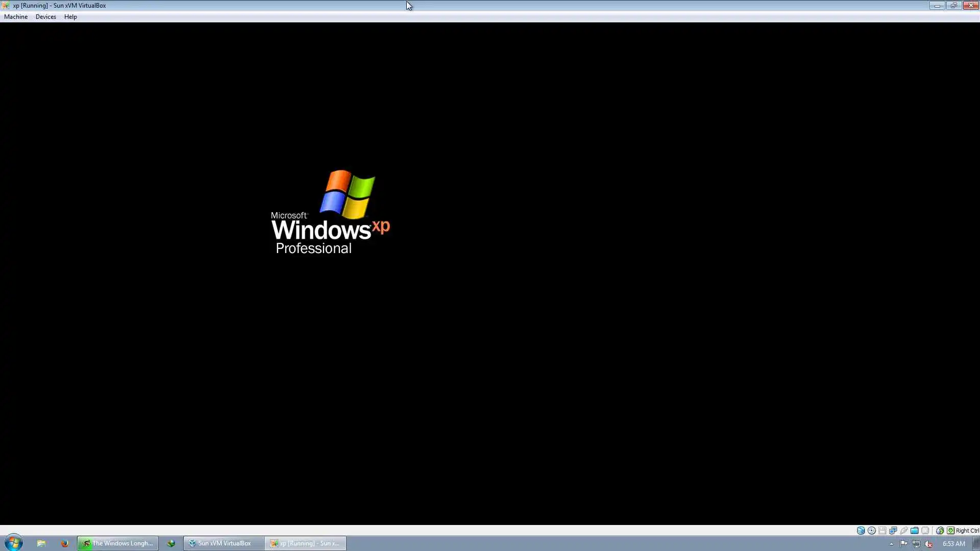Click the remote display status icon
Viewport: 980px width, 551px height.
click(x=925, y=531)
